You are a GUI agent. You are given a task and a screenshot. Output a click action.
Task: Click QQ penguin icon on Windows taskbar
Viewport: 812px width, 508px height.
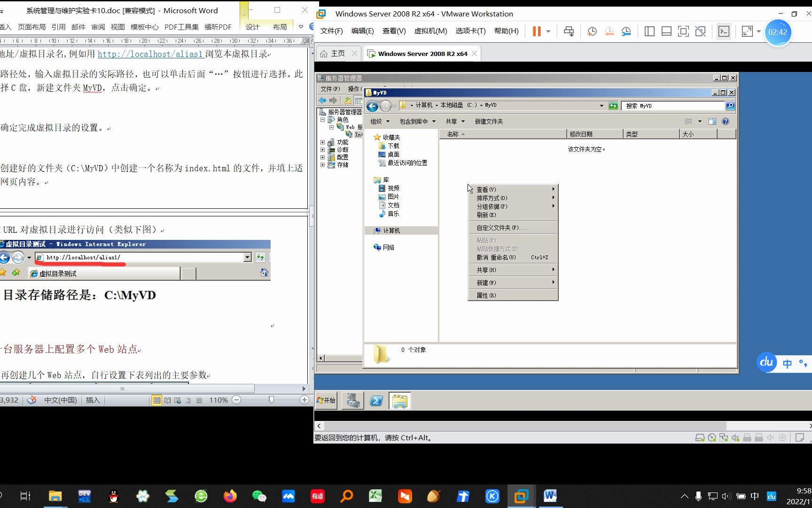coord(114,496)
